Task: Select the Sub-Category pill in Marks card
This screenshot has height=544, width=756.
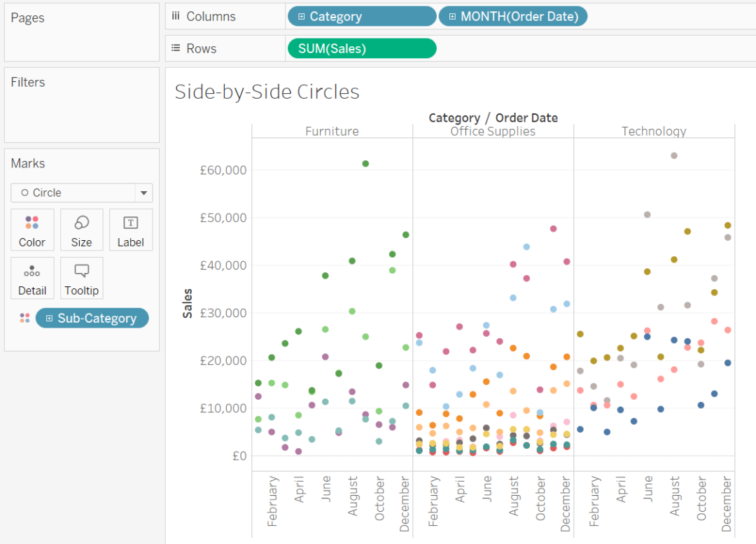Action: tap(92, 317)
